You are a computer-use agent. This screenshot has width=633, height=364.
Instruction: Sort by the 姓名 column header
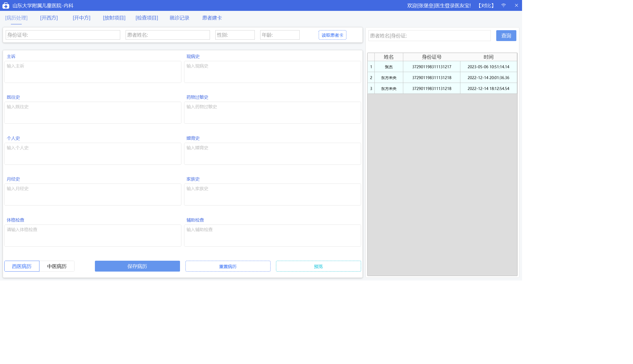coord(389,57)
